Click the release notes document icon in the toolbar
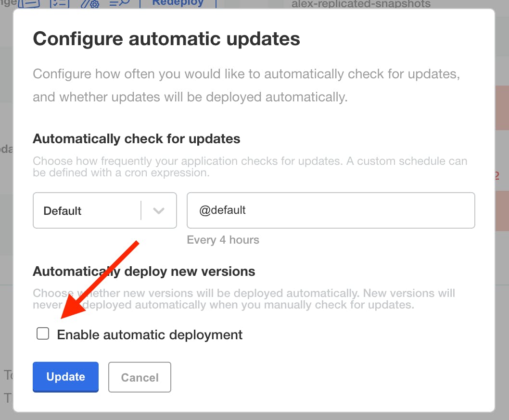 point(29,4)
